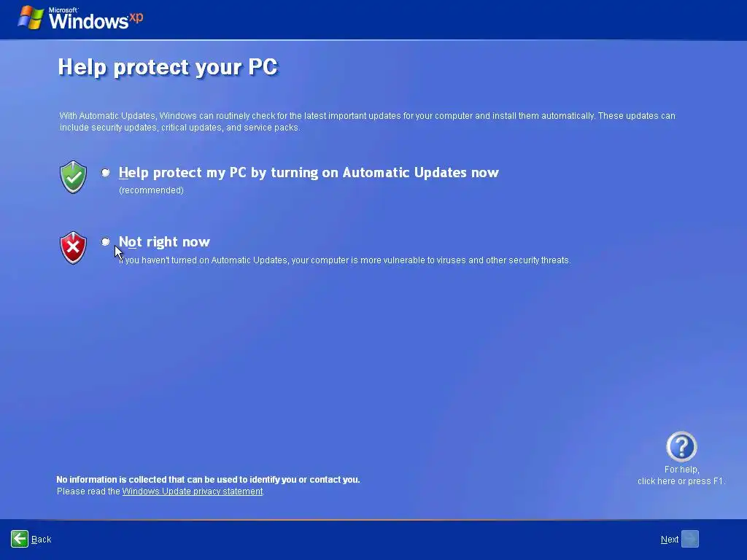Screen dimensions: 747x560
Task: Click the green shield checkmark icon
Action: coord(74,177)
